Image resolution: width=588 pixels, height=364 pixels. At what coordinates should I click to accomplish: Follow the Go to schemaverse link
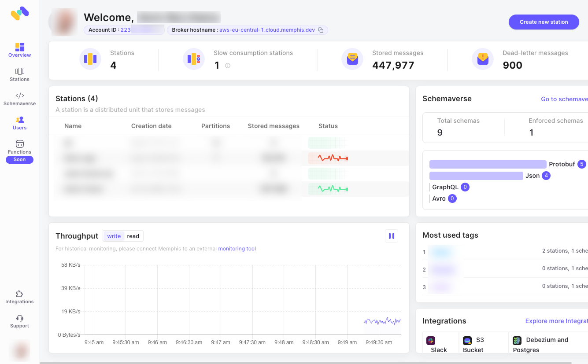point(564,99)
